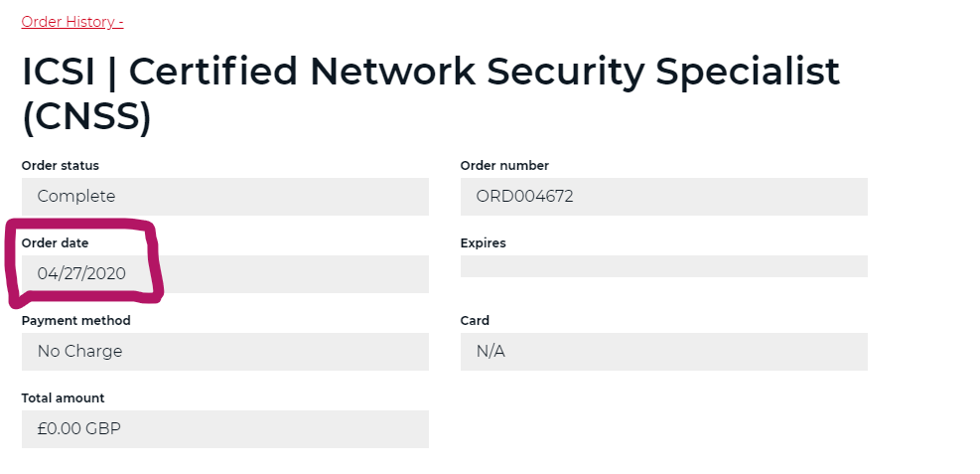The height and width of the screenshot is (474, 980).
Task: Click the Order status label
Action: (61, 166)
